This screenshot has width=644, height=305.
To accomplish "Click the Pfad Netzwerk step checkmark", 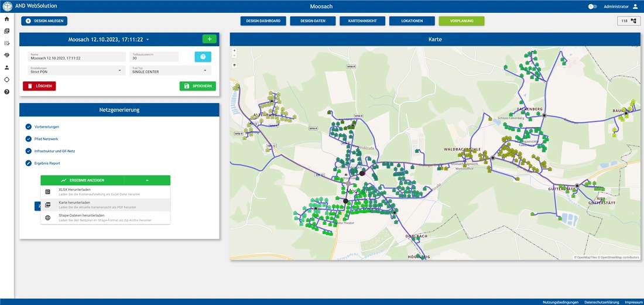I will [28, 139].
